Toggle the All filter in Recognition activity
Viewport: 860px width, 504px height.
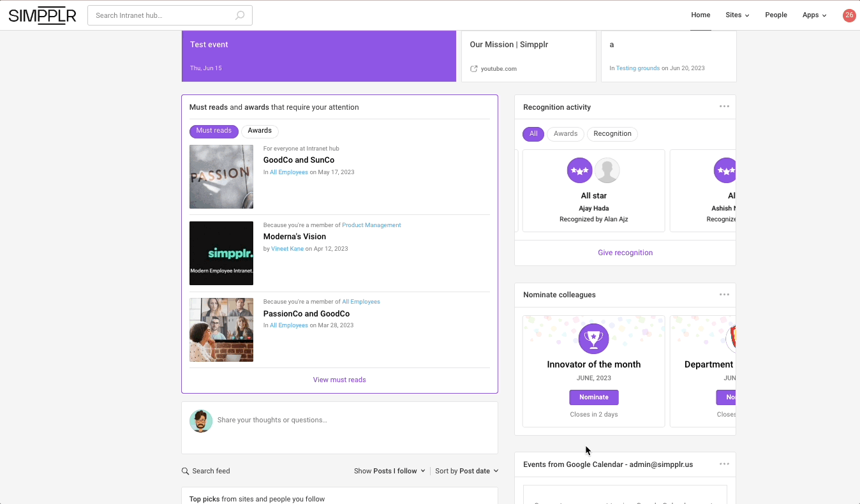coord(533,134)
